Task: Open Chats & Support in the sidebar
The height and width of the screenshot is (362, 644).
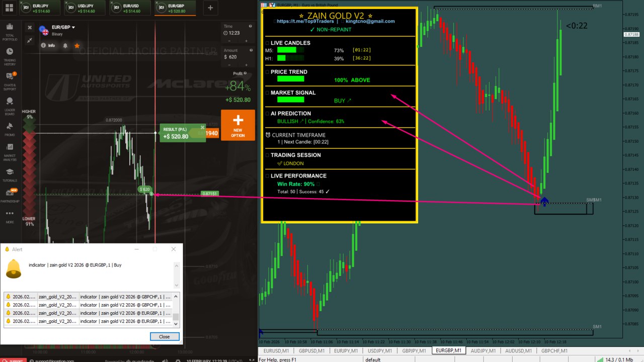Action: (x=10, y=81)
